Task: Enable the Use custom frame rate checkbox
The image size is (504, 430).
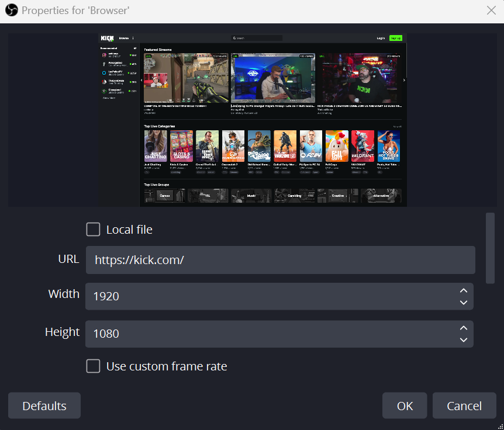Action: 93,366
